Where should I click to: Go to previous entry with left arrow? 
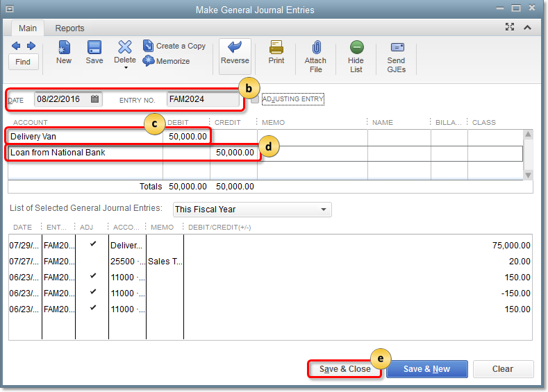click(x=16, y=46)
